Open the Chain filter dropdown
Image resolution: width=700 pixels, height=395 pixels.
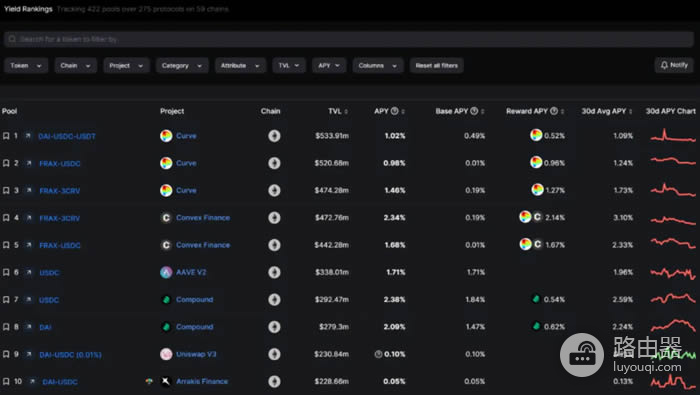[75, 66]
